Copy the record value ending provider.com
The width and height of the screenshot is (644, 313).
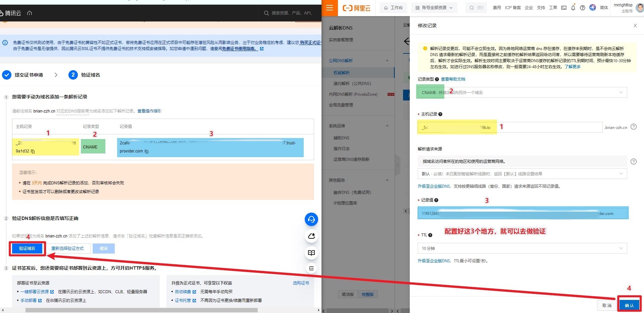(147, 151)
